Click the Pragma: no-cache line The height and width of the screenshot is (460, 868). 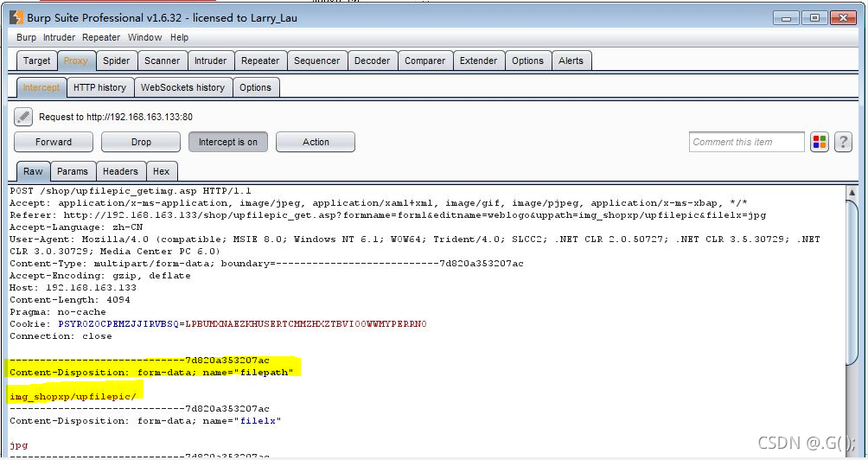coord(58,312)
